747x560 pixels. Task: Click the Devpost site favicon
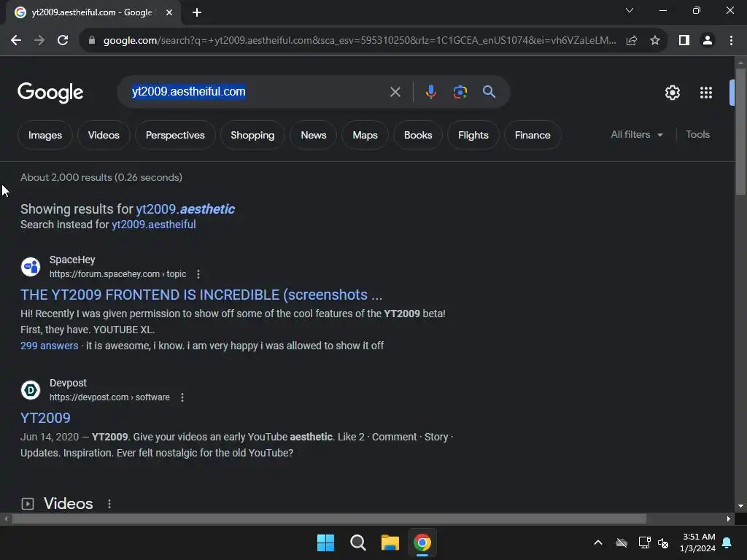pos(31,390)
